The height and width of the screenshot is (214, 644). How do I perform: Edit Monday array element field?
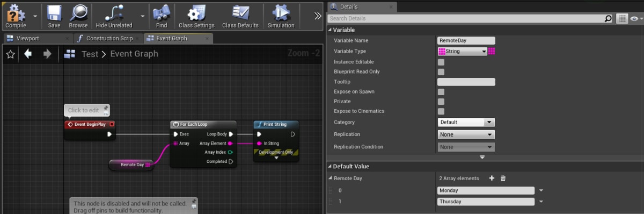click(486, 190)
